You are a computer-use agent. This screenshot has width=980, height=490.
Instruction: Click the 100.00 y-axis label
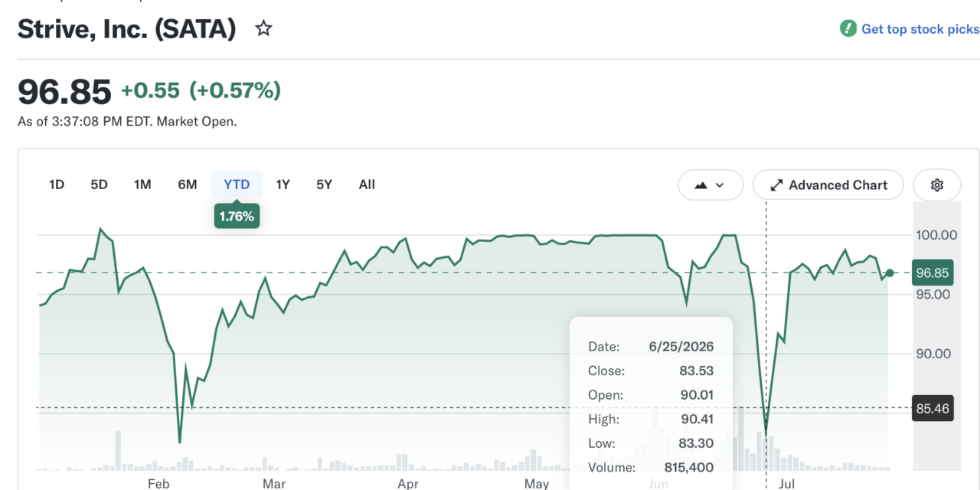tap(936, 234)
